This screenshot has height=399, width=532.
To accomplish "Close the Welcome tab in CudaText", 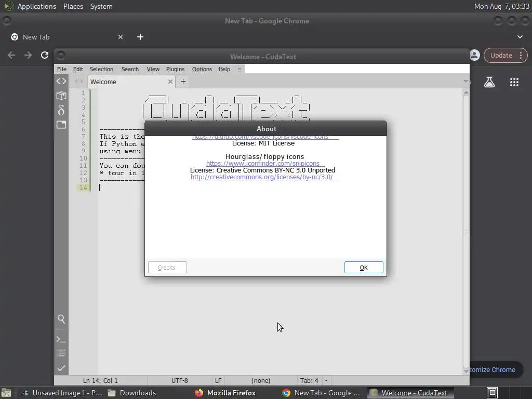I will coord(170,82).
